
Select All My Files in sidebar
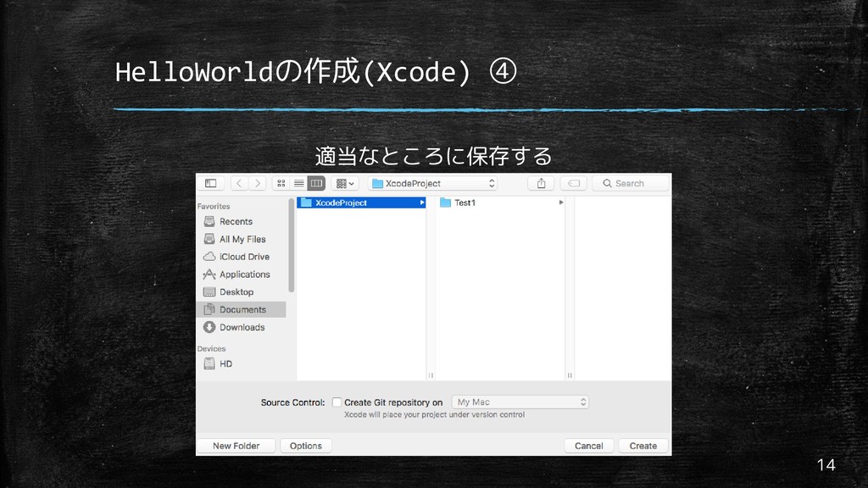(x=242, y=239)
